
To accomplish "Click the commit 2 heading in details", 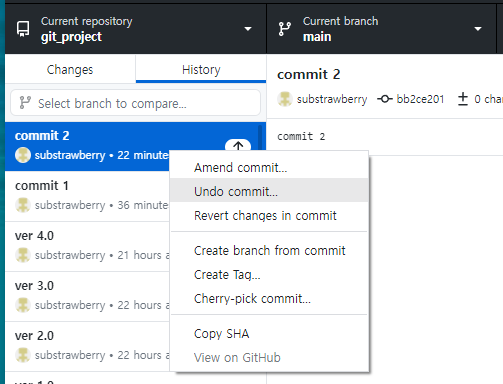I will pos(308,74).
